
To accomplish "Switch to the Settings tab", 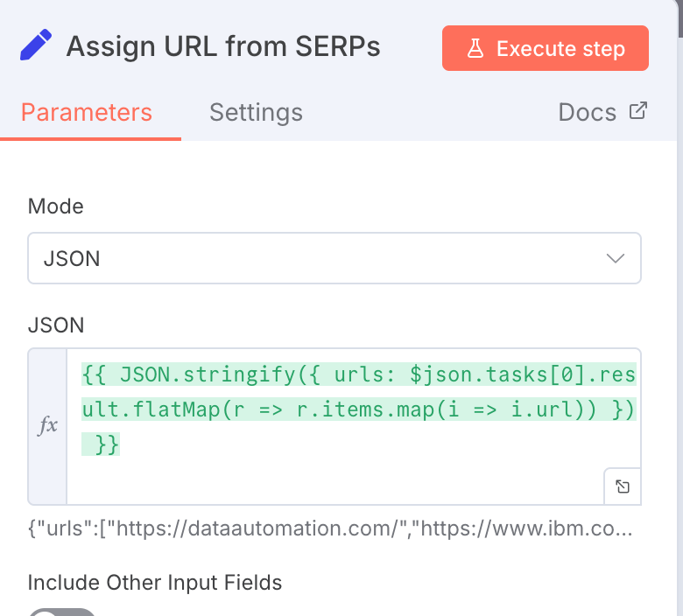I will point(256,113).
